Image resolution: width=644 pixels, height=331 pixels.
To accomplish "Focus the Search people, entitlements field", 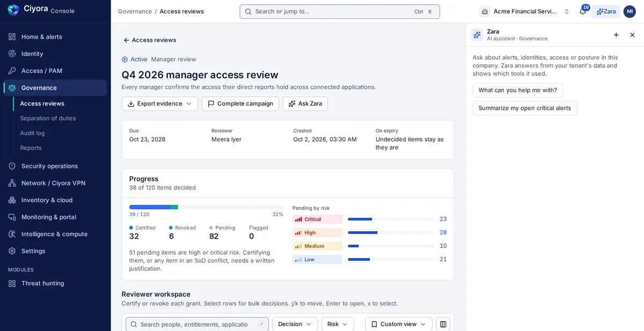I will click(x=197, y=324).
